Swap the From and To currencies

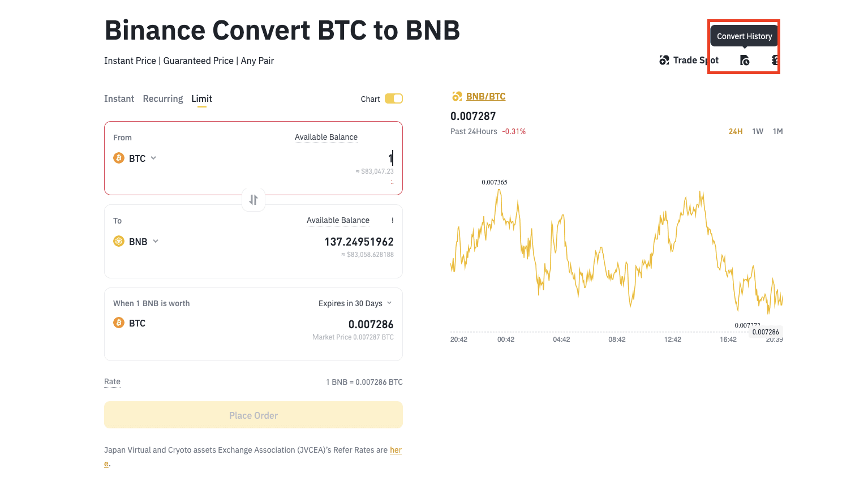(x=253, y=200)
